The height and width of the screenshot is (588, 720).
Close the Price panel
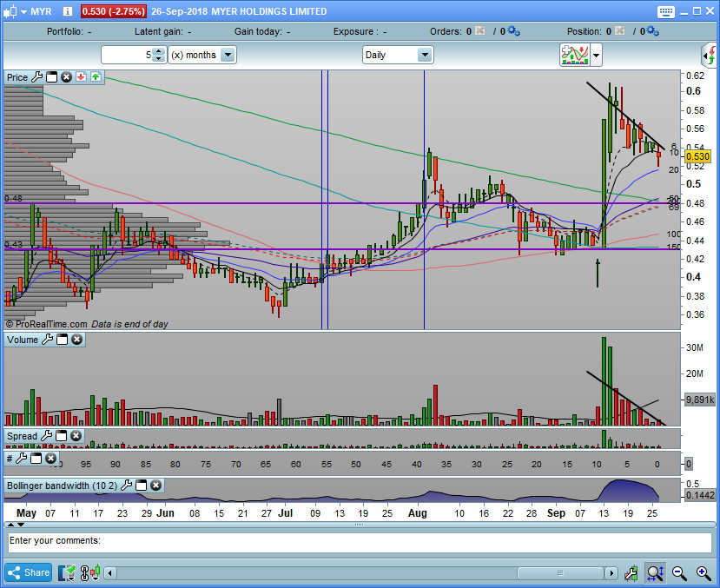pos(67,77)
